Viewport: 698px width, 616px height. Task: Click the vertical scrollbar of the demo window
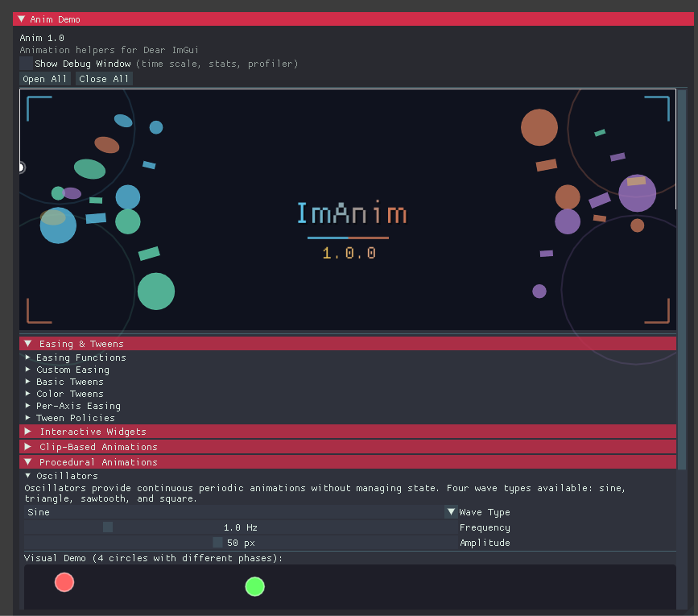[x=682, y=279]
